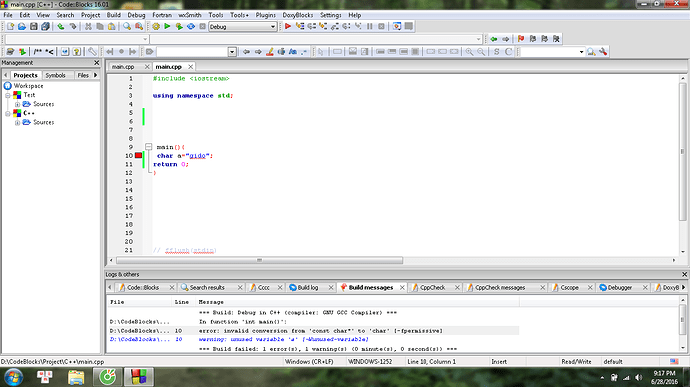Expand Sources folder under C++
Viewport: 690px width, 387px height.
pos(17,122)
